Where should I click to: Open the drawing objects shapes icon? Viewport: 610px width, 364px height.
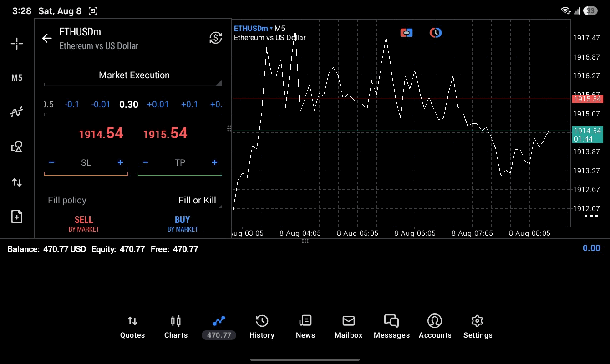click(17, 147)
